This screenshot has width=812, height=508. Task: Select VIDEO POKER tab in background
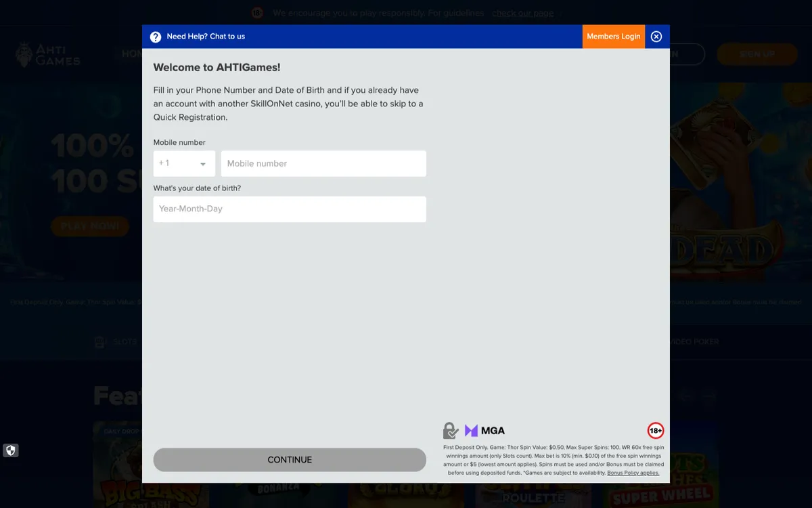click(x=695, y=342)
